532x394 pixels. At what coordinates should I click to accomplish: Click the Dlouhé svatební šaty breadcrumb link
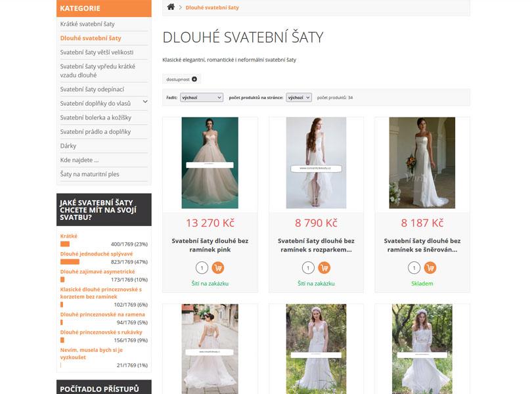click(x=212, y=7)
